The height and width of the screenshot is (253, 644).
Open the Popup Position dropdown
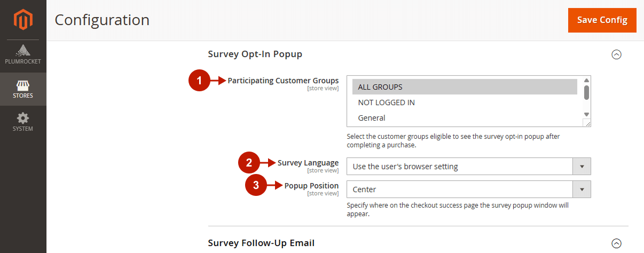(469, 189)
